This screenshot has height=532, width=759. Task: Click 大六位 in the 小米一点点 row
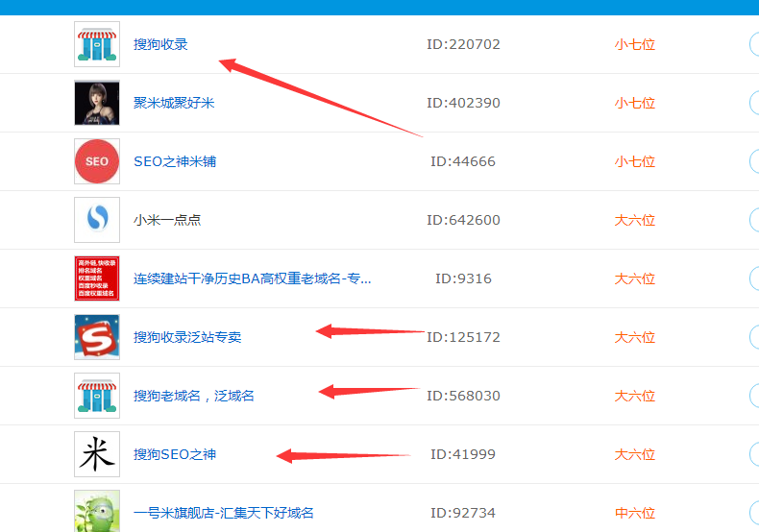pos(635,220)
